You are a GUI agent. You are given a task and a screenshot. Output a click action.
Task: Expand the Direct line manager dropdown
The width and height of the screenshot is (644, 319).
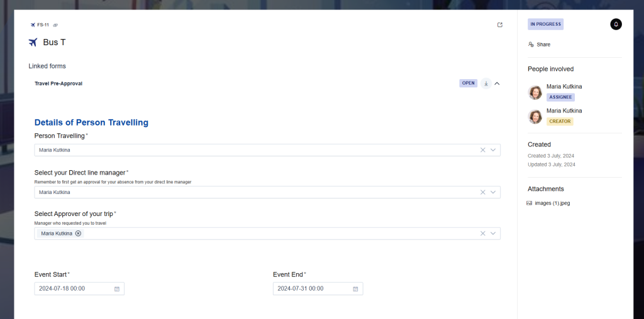pyautogui.click(x=494, y=192)
